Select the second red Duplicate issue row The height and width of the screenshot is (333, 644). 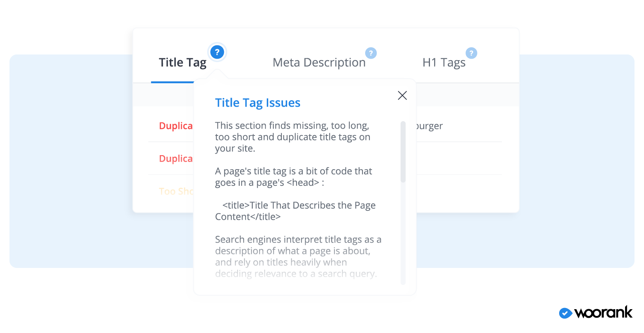coord(176,159)
